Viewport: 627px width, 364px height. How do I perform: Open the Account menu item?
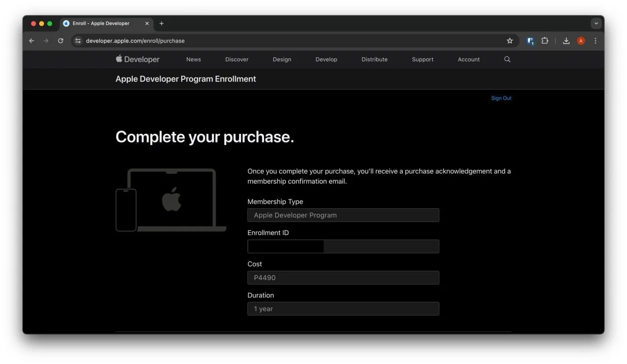click(469, 59)
